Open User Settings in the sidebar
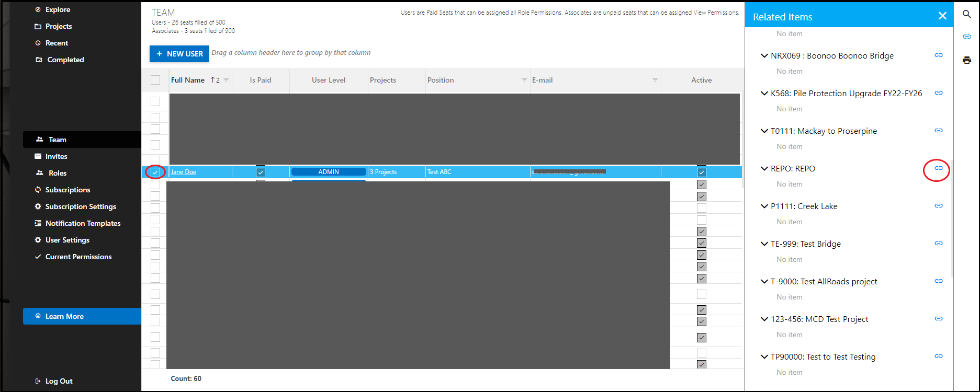This screenshot has width=980, height=392. pyautogui.click(x=67, y=240)
